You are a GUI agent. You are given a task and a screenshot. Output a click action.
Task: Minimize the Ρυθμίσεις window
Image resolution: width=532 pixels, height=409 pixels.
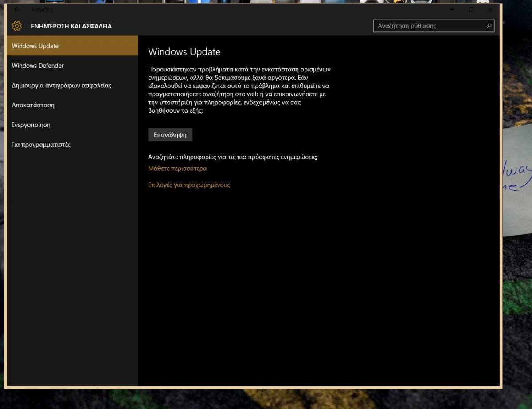point(452,9)
